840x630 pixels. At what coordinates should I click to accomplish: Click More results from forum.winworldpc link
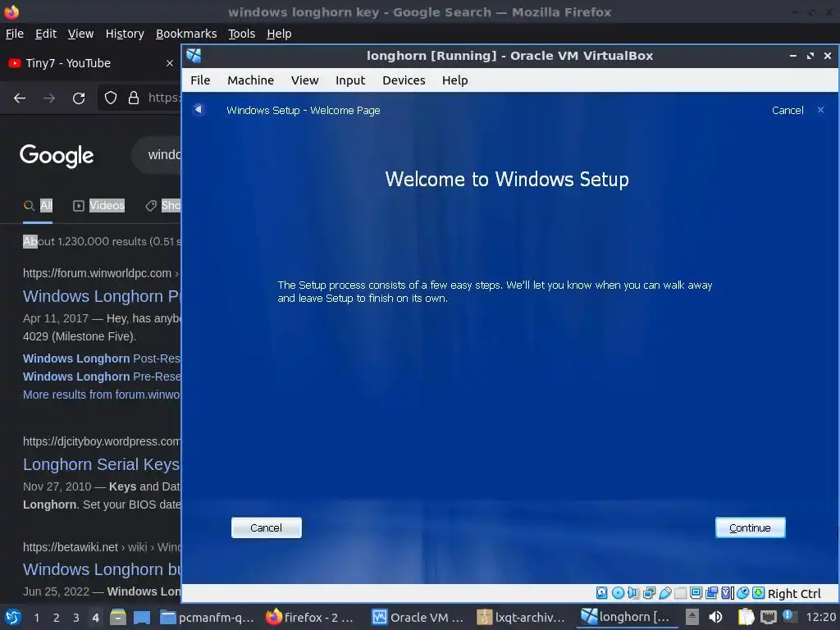pos(102,395)
